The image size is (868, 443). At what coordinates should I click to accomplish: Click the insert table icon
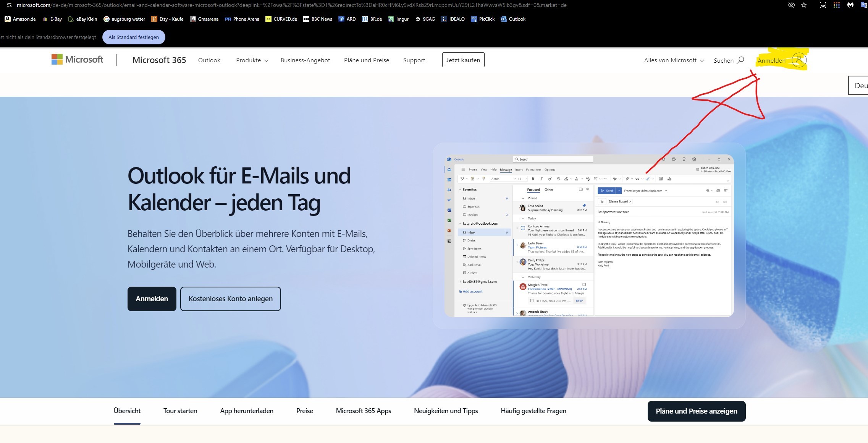click(x=661, y=179)
